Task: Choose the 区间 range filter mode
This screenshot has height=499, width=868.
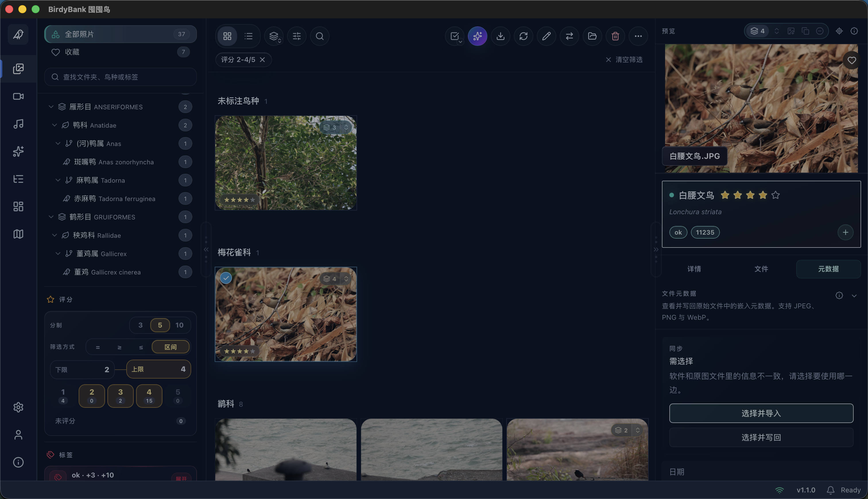Action: pyautogui.click(x=170, y=347)
